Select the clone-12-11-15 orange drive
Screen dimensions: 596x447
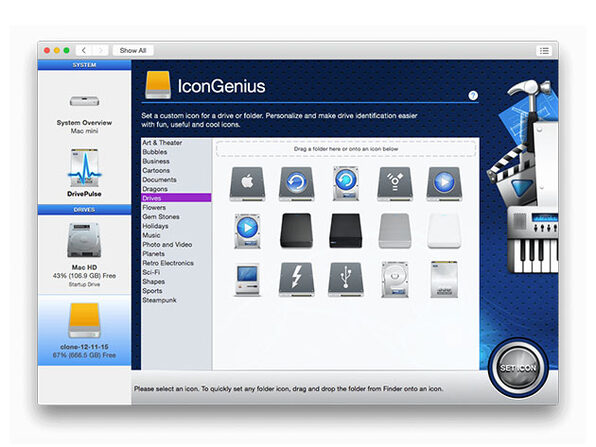point(84,330)
